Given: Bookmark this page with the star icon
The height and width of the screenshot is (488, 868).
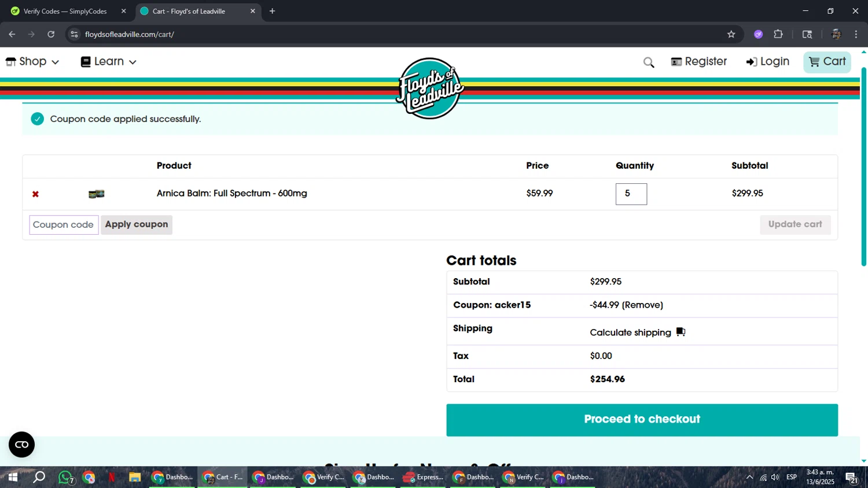Looking at the screenshot, I should (731, 34).
